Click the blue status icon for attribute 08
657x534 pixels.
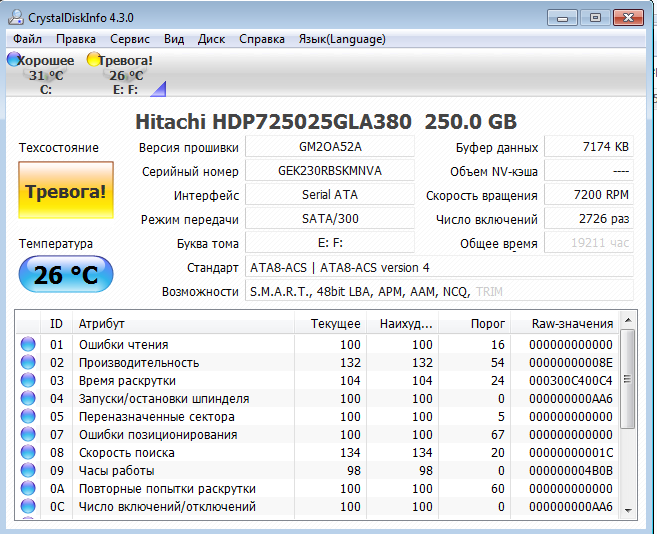click(x=28, y=452)
